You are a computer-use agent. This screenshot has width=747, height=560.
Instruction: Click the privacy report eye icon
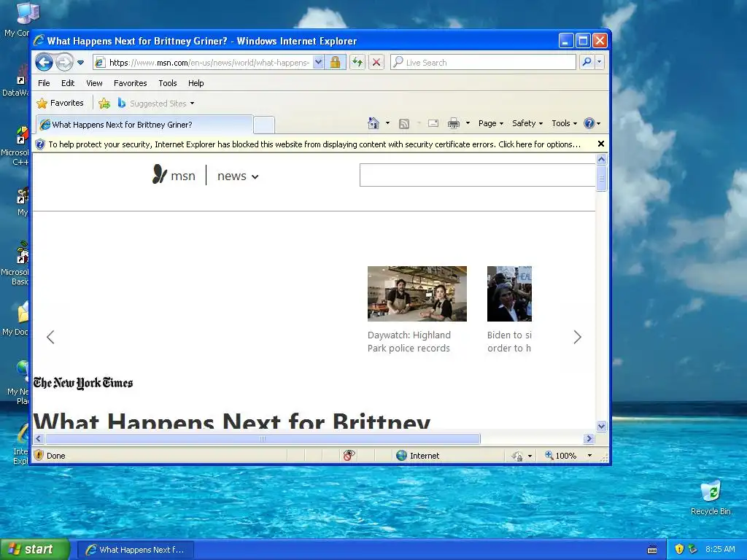point(349,455)
